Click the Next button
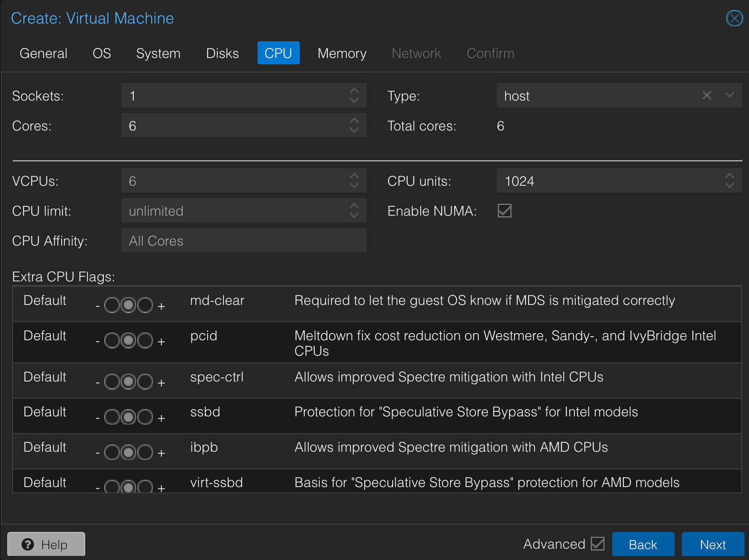 pyautogui.click(x=712, y=544)
